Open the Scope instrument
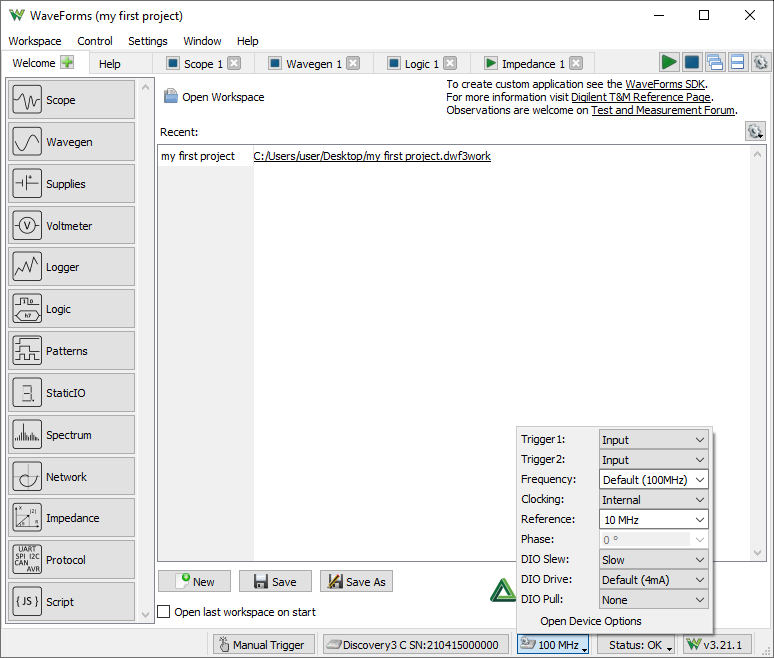This screenshot has width=774, height=658. tap(71, 100)
